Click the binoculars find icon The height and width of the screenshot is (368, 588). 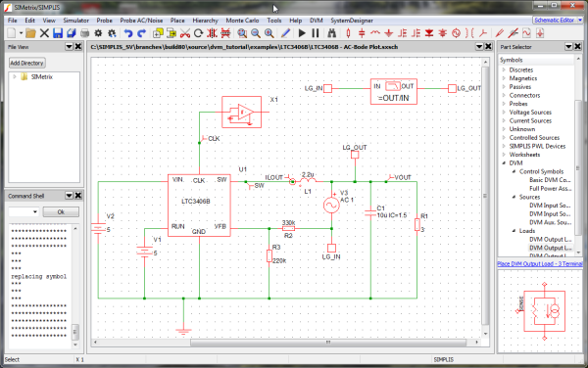pyautogui.click(x=332, y=33)
